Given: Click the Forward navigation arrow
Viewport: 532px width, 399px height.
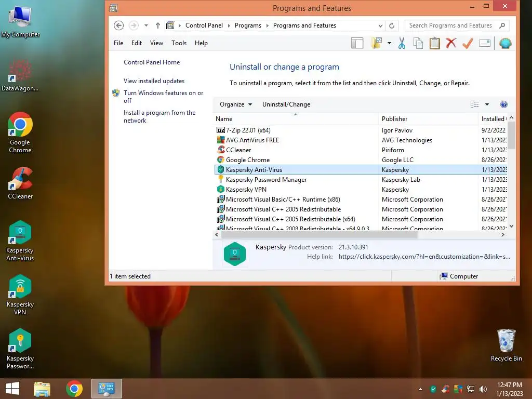Looking at the screenshot, I should pos(134,25).
